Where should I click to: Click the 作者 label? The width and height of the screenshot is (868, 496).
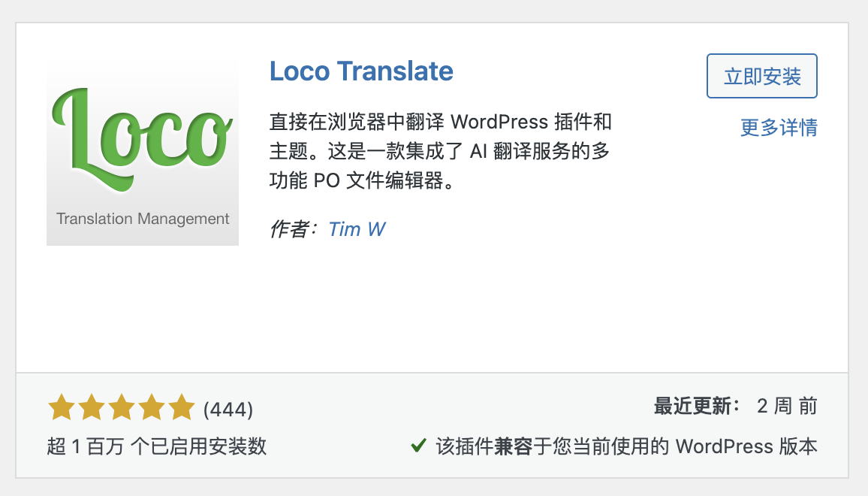pyautogui.click(x=294, y=229)
